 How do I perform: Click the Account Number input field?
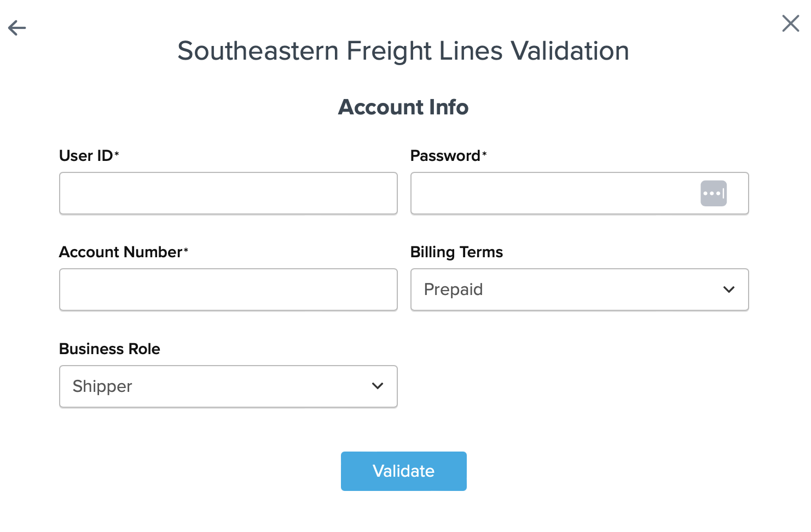click(228, 290)
